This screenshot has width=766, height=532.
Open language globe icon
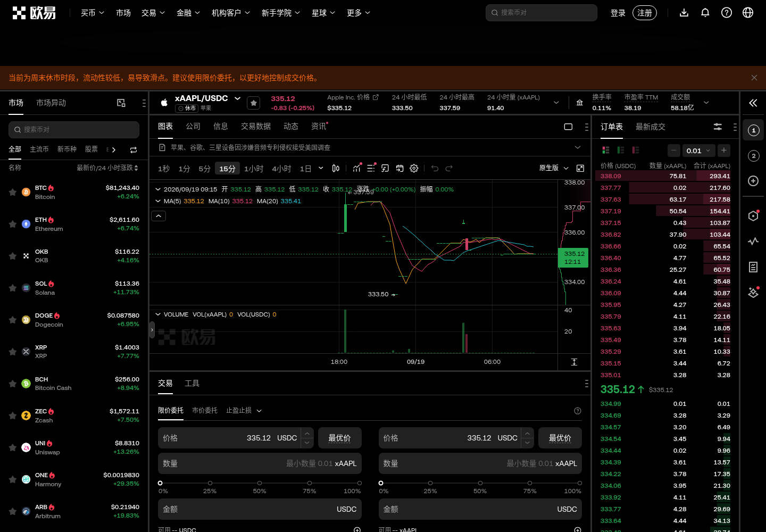click(x=748, y=13)
